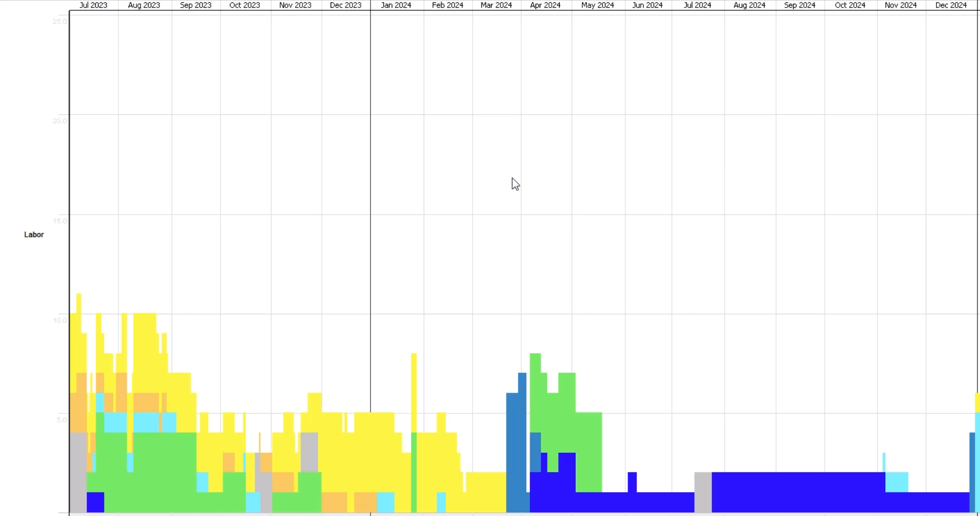Click the Labor resource label
980x516 pixels.
pyautogui.click(x=34, y=235)
